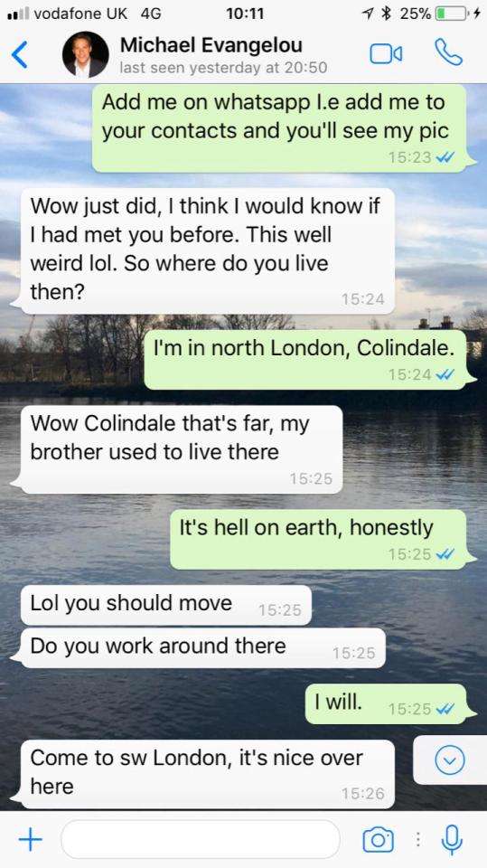
Task: Open contact info via Michael Evangelou name
Action: [x=211, y=44]
